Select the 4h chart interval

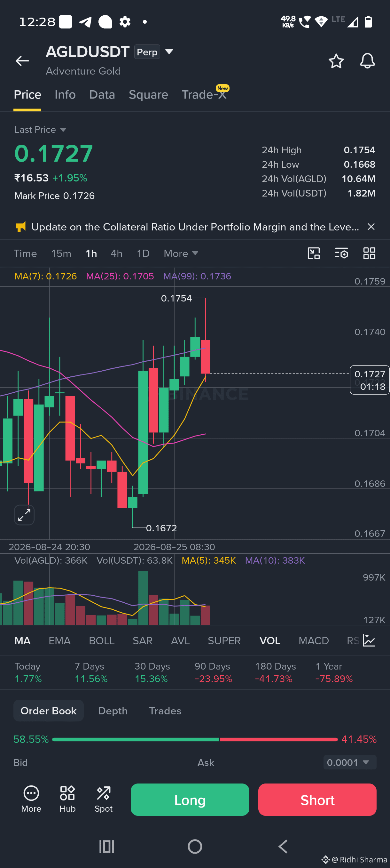(x=116, y=253)
